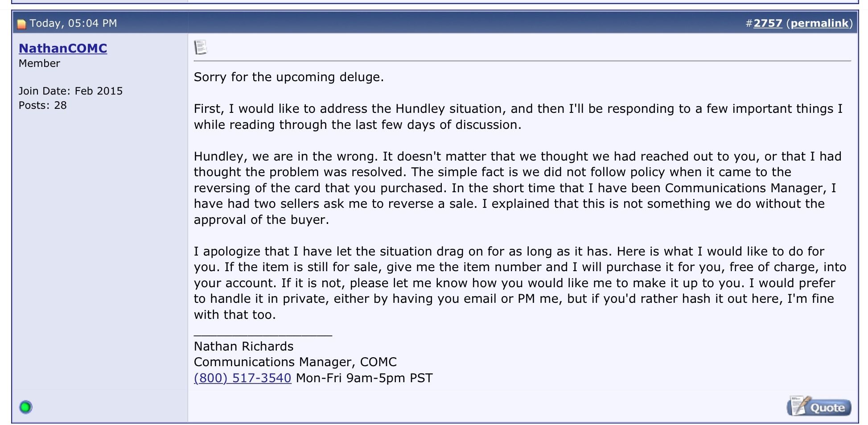
Task: View the NathanCOMC user profile
Action: pos(63,48)
